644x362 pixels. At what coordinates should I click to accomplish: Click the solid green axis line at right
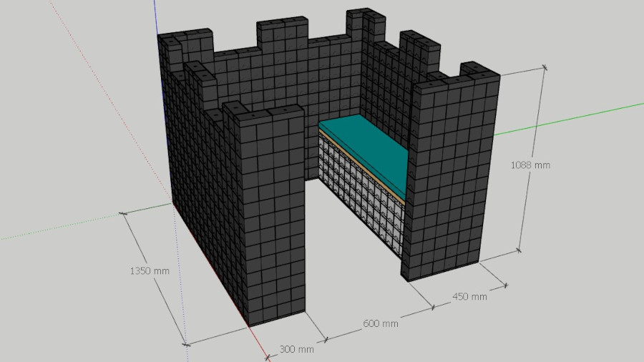(572, 118)
